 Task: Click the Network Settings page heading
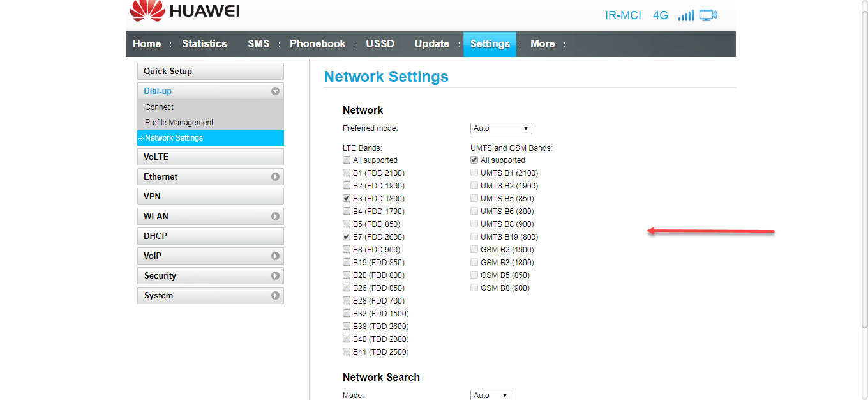coord(386,77)
